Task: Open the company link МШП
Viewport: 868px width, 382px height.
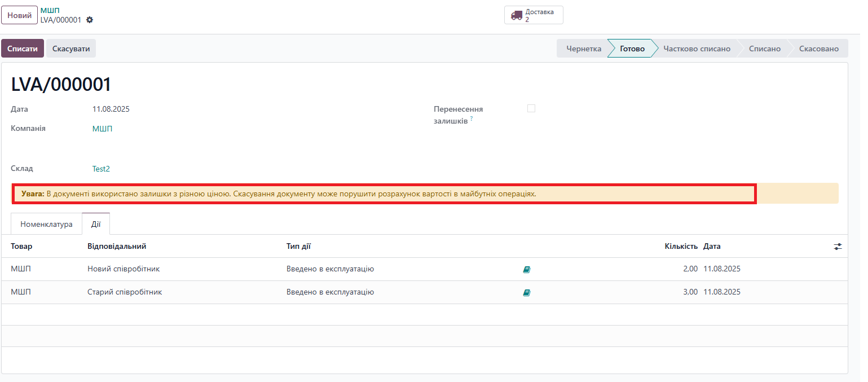Action: (102, 129)
